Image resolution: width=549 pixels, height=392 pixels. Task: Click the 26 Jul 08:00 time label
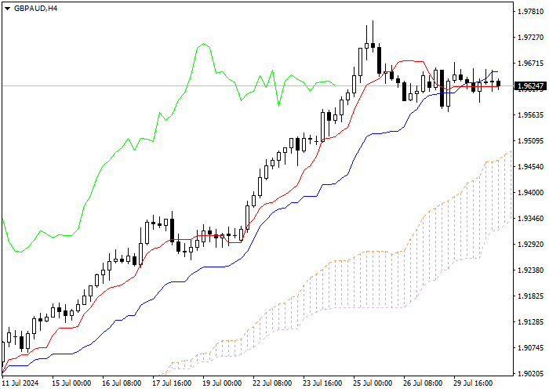tap(423, 383)
